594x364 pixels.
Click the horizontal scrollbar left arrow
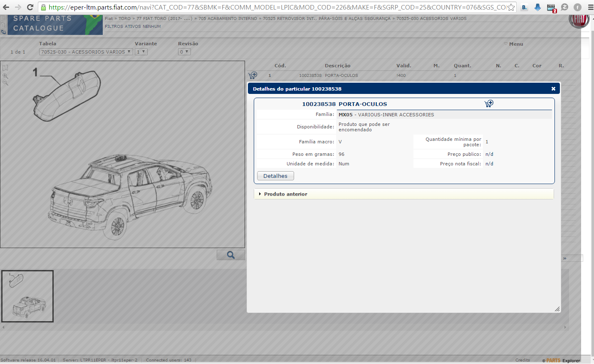3,327
